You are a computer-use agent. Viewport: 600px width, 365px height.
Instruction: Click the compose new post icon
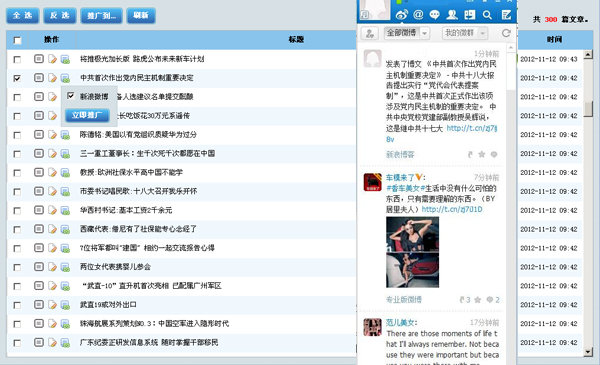(506, 15)
